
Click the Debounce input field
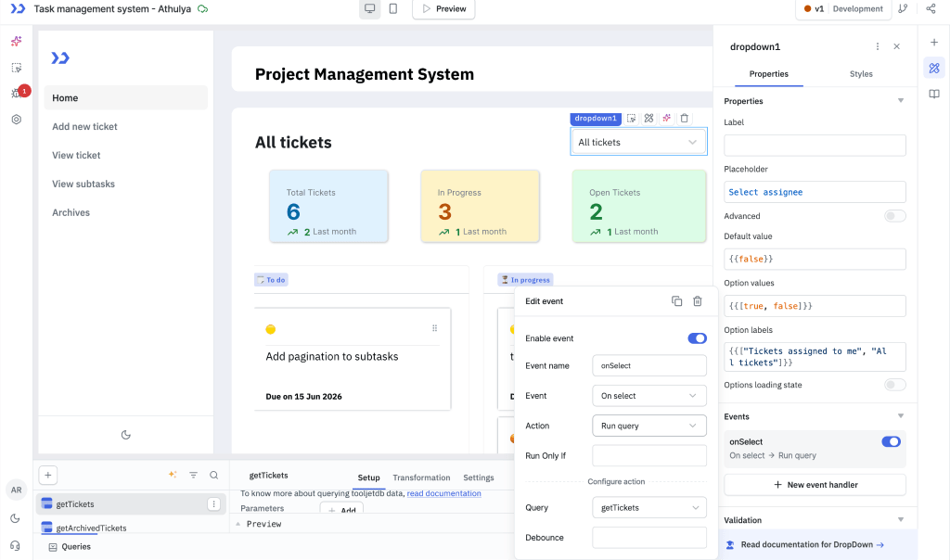tap(648, 538)
